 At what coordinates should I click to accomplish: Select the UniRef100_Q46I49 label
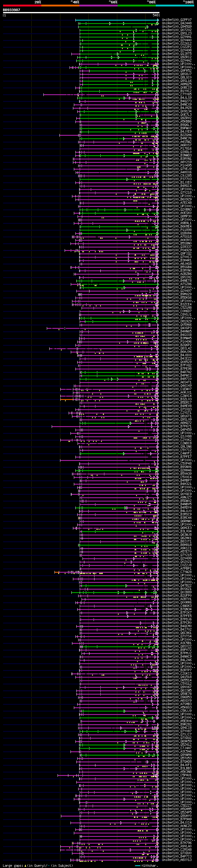[x=177, y=386]
